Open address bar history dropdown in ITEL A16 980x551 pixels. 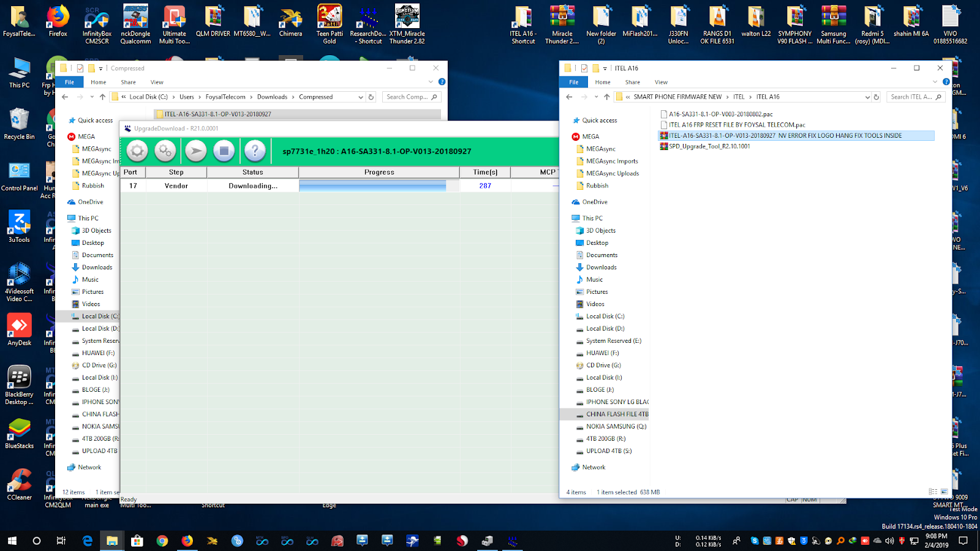pos(867,97)
